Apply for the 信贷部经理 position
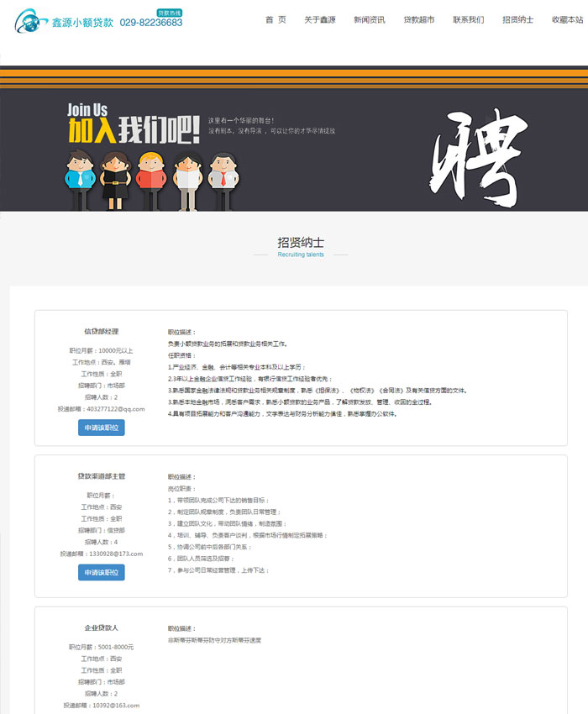 (x=101, y=428)
